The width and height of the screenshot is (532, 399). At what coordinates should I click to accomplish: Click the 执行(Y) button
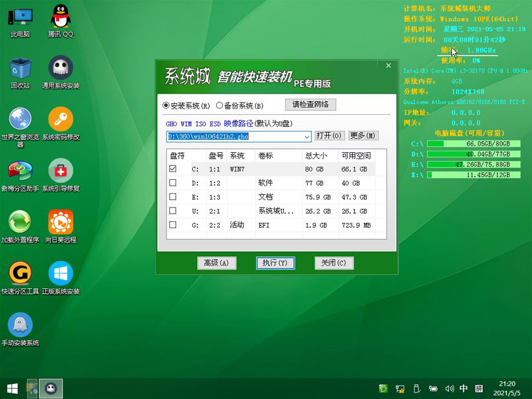pyautogui.click(x=275, y=263)
